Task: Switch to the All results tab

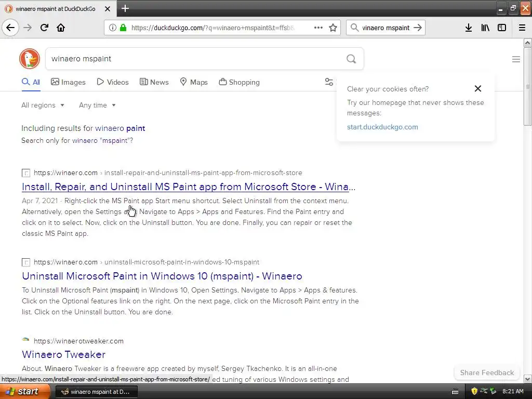Action: (31, 82)
